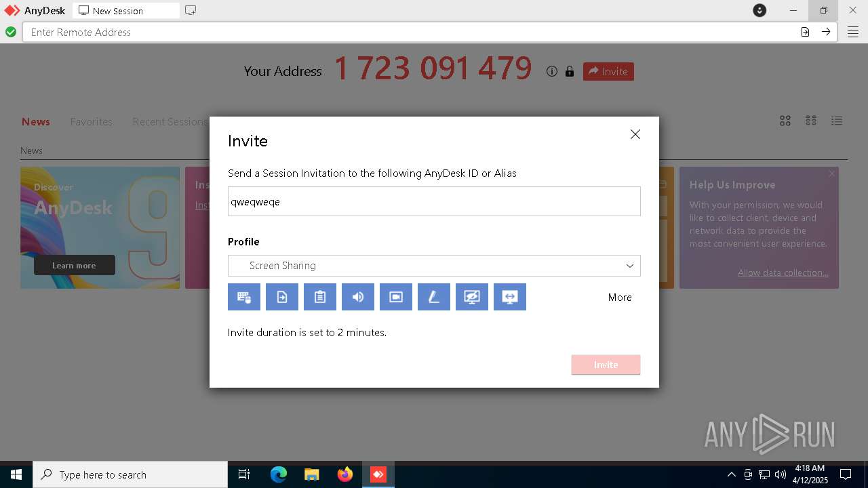Click the network icon in system tray

pyautogui.click(x=764, y=474)
